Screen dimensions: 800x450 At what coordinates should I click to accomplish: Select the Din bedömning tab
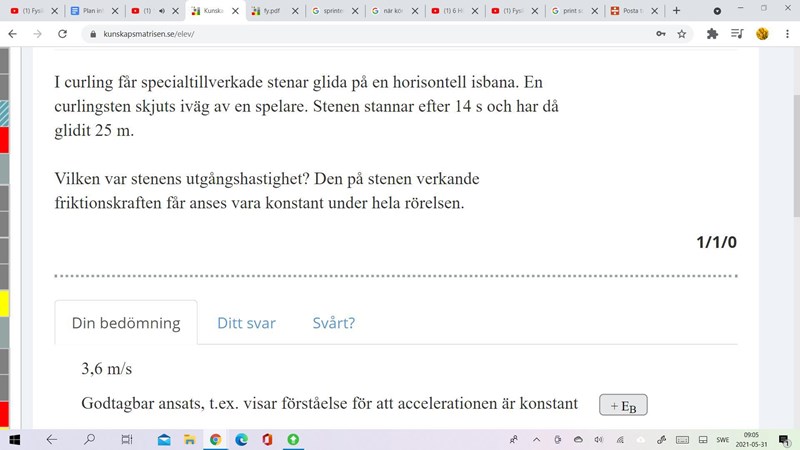tap(126, 323)
